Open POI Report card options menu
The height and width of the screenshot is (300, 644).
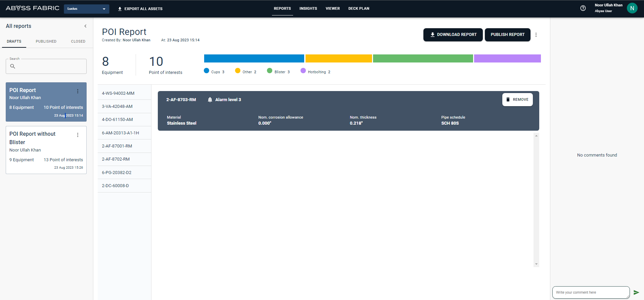click(x=78, y=91)
